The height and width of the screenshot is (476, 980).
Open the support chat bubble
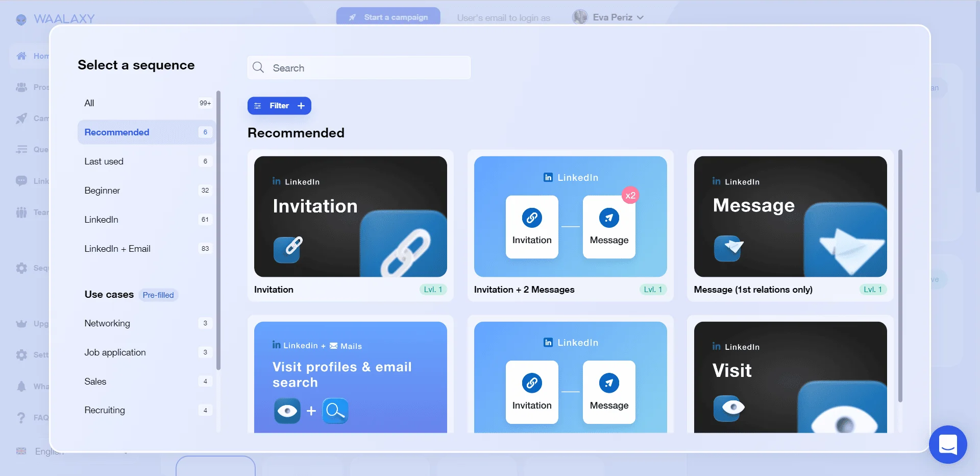pyautogui.click(x=948, y=444)
